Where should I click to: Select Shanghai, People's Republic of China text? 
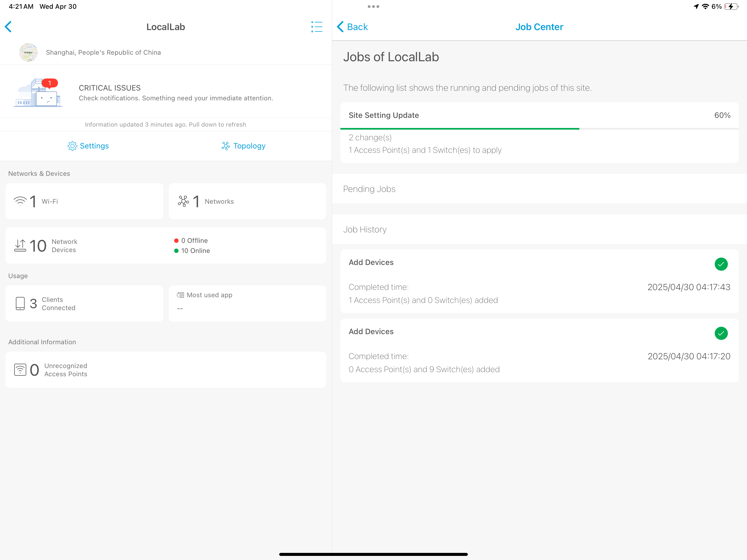(x=103, y=52)
